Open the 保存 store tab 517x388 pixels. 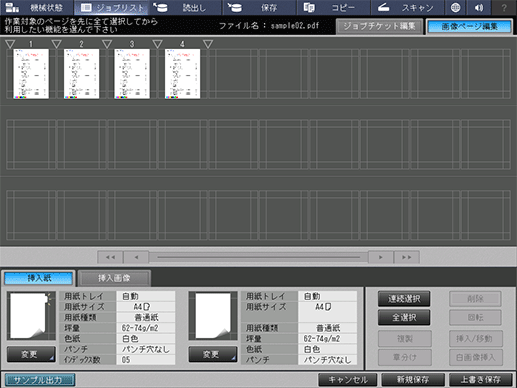tap(259, 7)
